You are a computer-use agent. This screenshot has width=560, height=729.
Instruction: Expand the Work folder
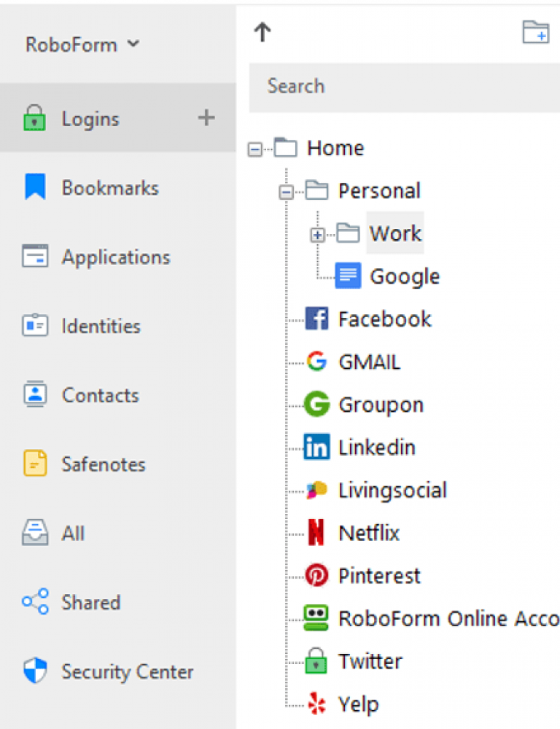coord(317,235)
